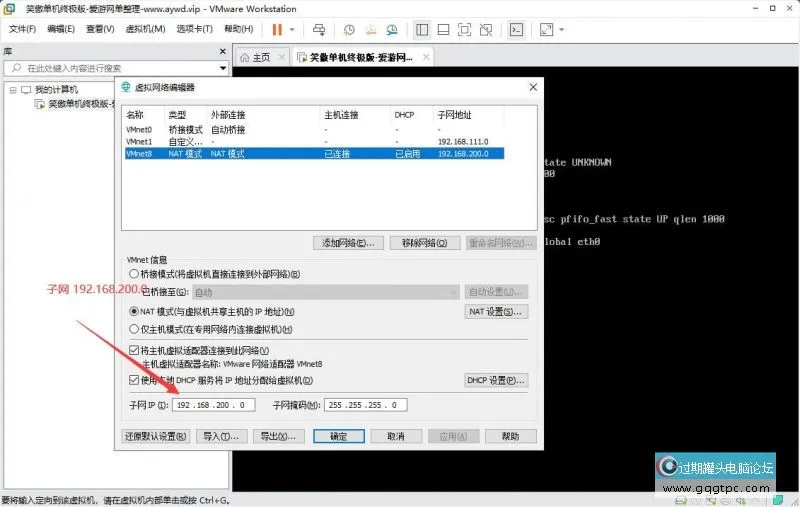
Task: Open the 帮助(H) menu
Action: click(x=239, y=29)
